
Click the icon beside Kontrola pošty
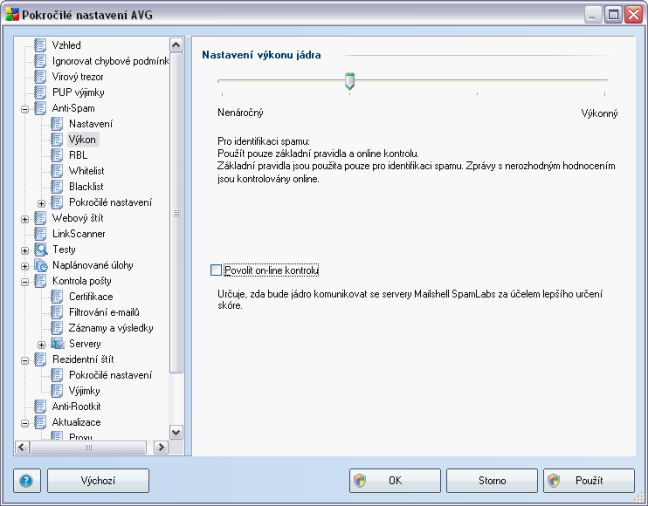coord(40,281)
